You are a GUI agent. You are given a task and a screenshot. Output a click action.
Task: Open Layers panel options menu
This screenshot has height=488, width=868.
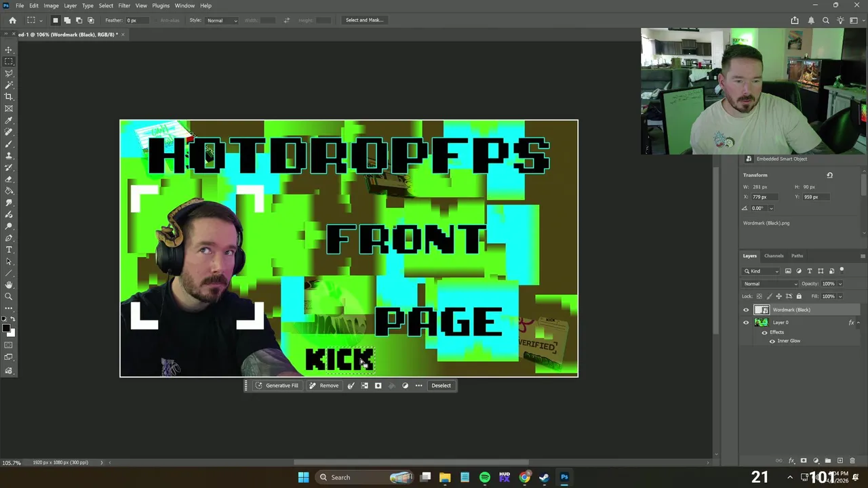point(862,256)
